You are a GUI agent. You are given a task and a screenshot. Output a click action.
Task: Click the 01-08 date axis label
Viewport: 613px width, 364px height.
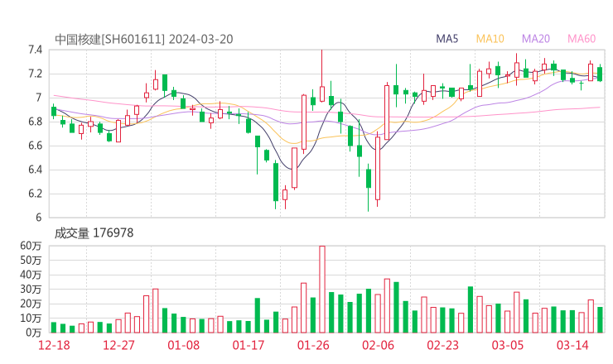(x=183, y=345)
